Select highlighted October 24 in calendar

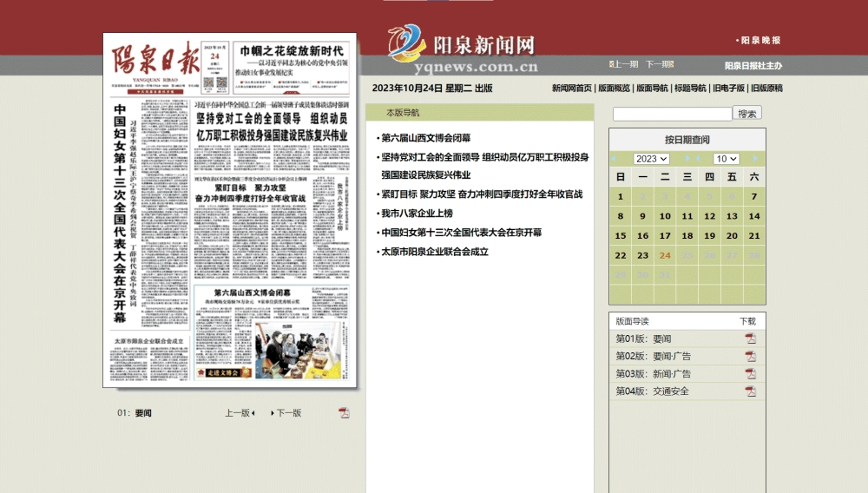(665, 256)
